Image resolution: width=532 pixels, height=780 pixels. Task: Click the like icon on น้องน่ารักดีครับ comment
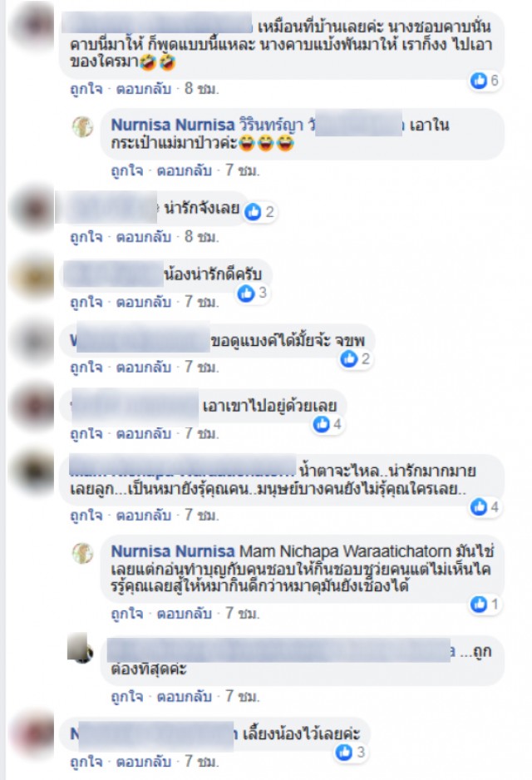coord(246,294)
